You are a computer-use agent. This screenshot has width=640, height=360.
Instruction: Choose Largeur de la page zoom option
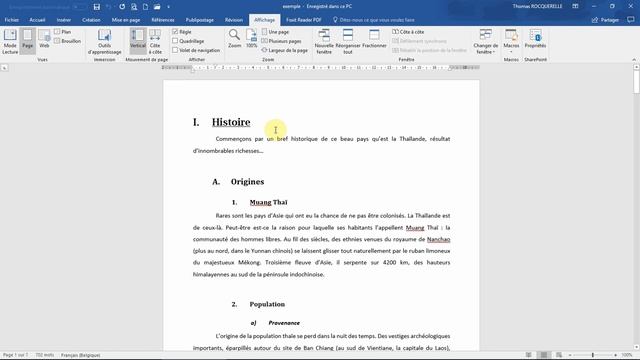click(x=284, y=50)
